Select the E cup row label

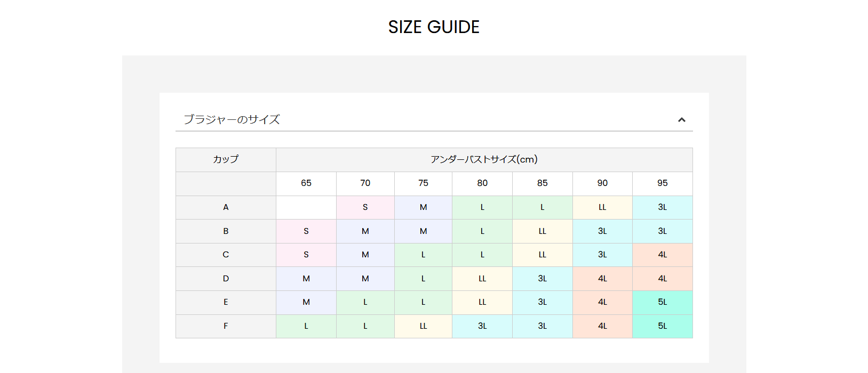click(x=226, y=302)
